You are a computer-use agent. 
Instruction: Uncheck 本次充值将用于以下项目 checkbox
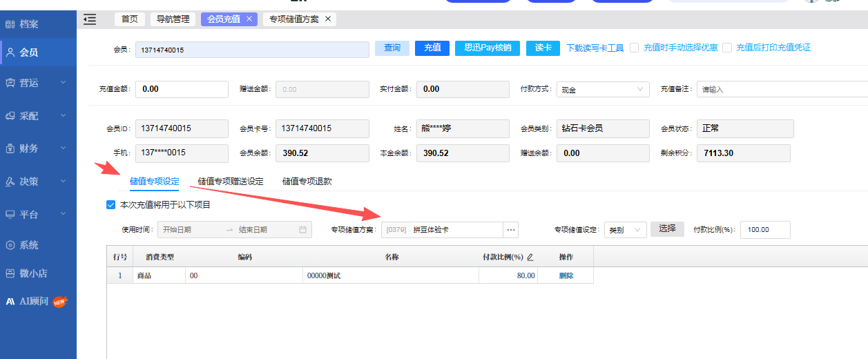coord(110,205)
